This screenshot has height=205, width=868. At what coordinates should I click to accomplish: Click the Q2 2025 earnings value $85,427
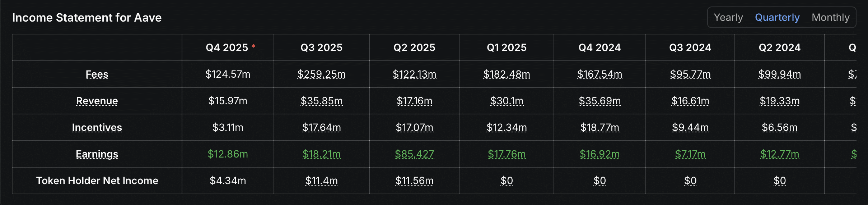[414, 154]
